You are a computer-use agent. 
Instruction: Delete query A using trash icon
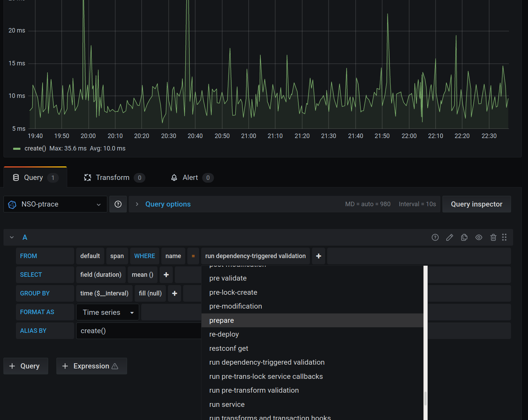[493, 237]
